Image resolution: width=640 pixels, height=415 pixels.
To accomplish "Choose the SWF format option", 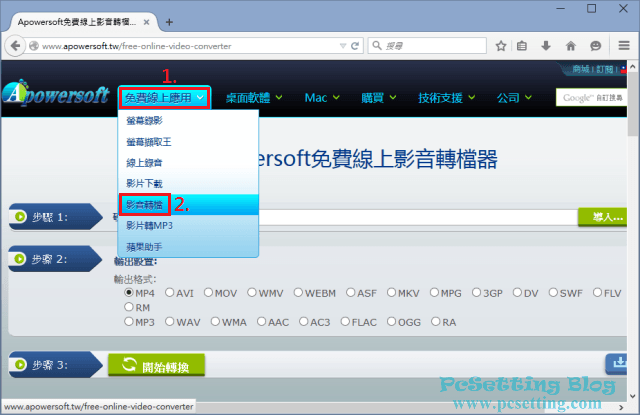I will 553,293.
